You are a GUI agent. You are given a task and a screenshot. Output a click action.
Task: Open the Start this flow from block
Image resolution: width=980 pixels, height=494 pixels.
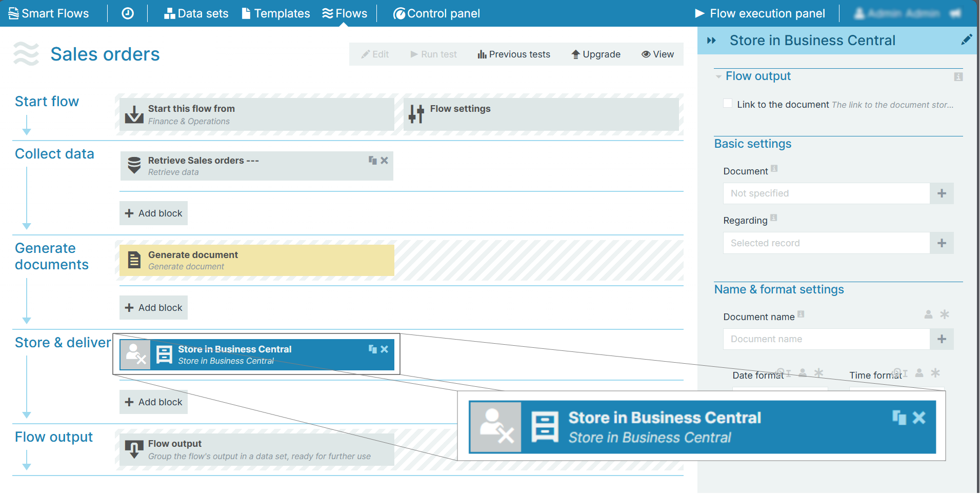pos(257,114)
